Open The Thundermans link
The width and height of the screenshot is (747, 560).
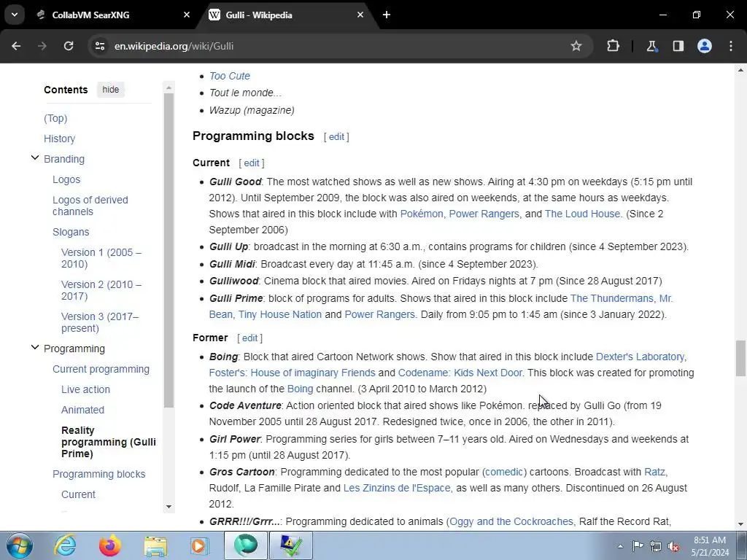click(612, 298)
